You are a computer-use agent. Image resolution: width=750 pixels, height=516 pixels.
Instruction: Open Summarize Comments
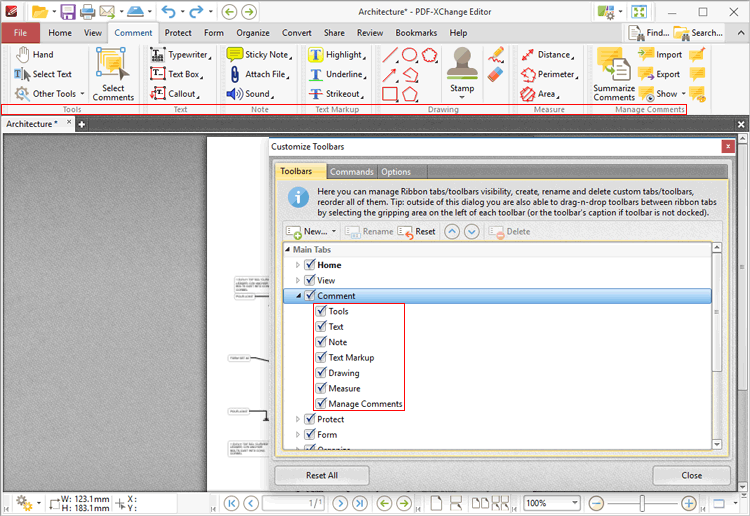(x=614, y=74)
